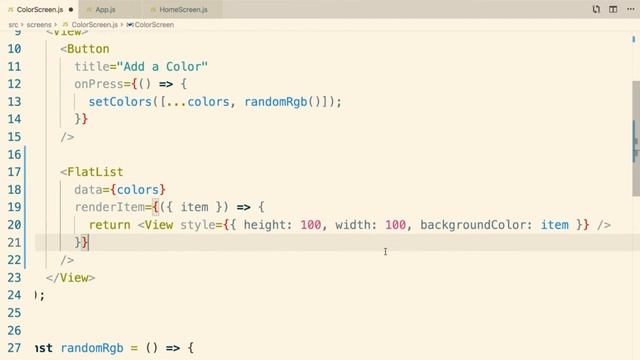This screenshot has height=360, width=640.
Task: Split the editor to the right
Action: pyautogui.click(x=613, y=9)
